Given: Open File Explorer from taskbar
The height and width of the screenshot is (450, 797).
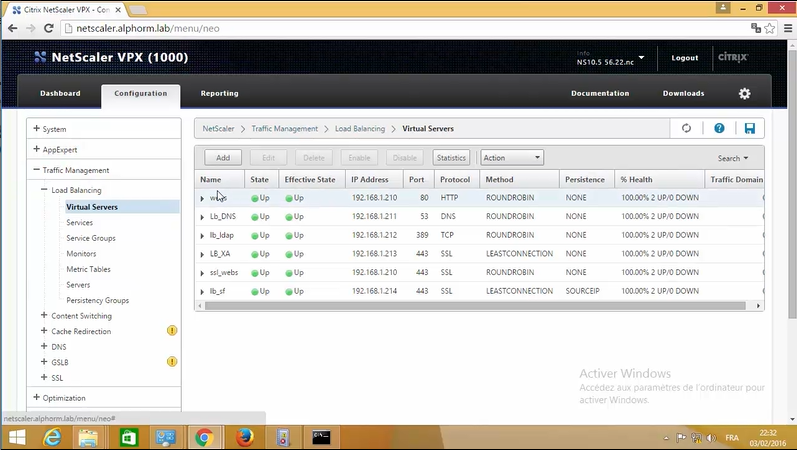Looking at the screenshot, I should click(x=88, y=437).
